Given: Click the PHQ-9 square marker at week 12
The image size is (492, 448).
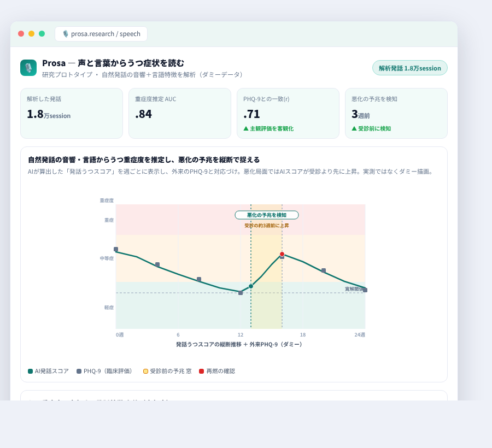Looking at the screenshot, I should tap(241, 293).
